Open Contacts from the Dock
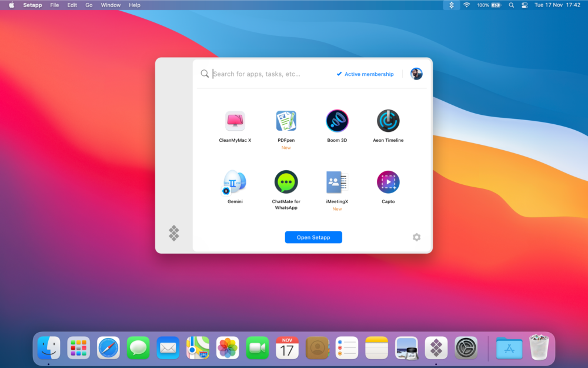 (x=318, y=348)
